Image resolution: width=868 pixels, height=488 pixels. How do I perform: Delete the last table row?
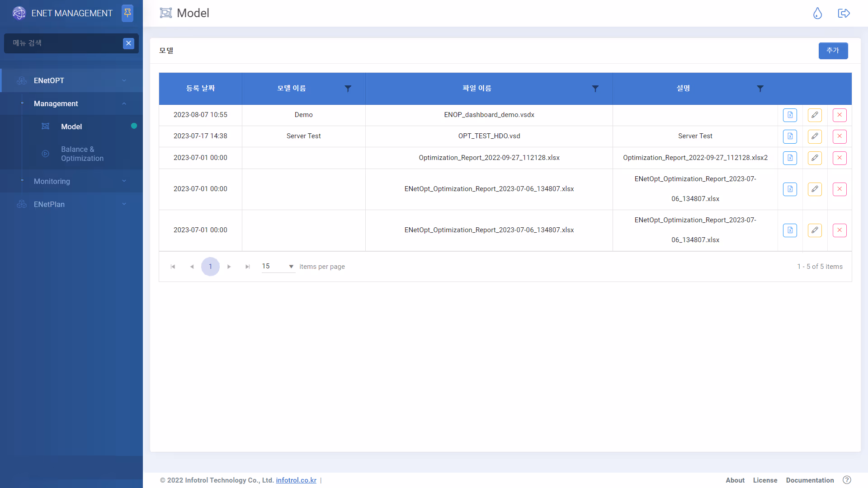click(x=840, y=230)
